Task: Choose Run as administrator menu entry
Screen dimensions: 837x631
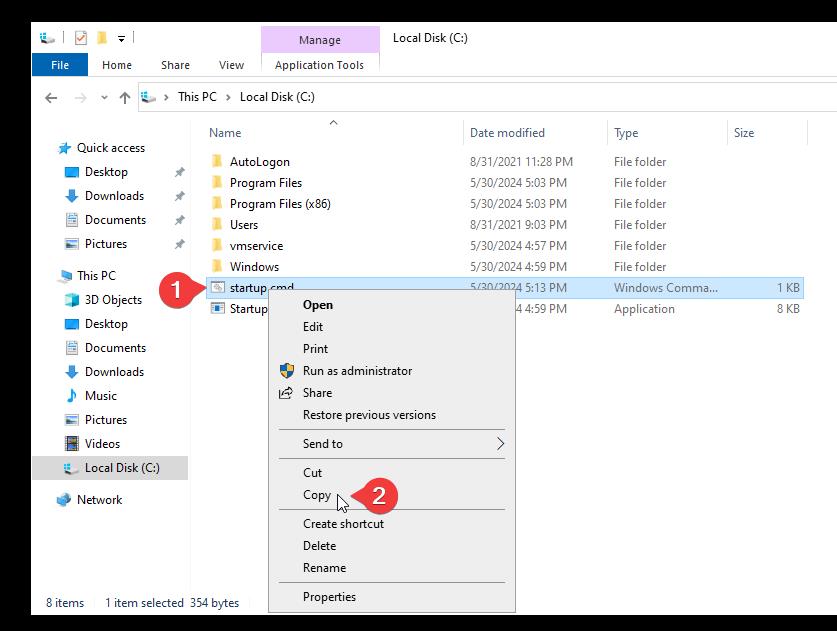Action: tap(357, 370)
